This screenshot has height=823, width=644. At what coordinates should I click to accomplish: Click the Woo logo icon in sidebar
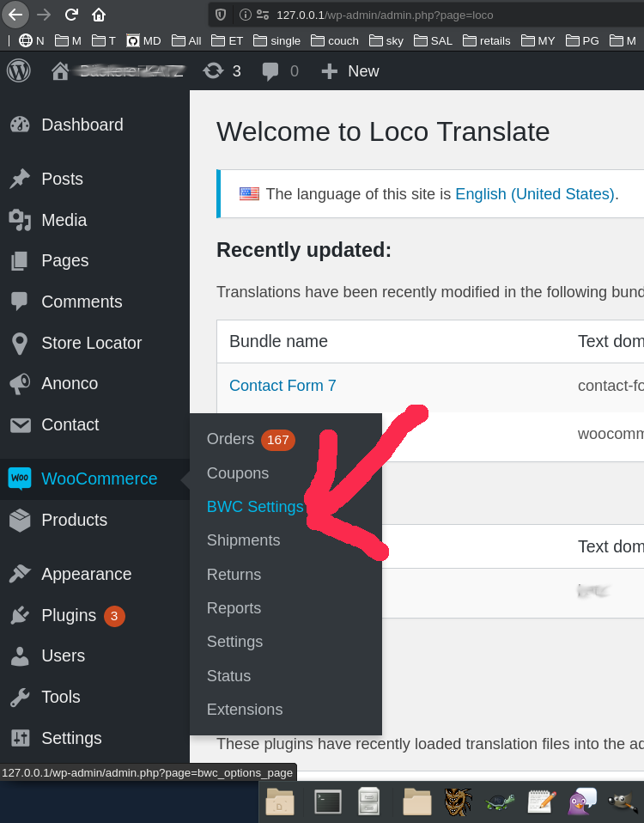tap(20, 479)
